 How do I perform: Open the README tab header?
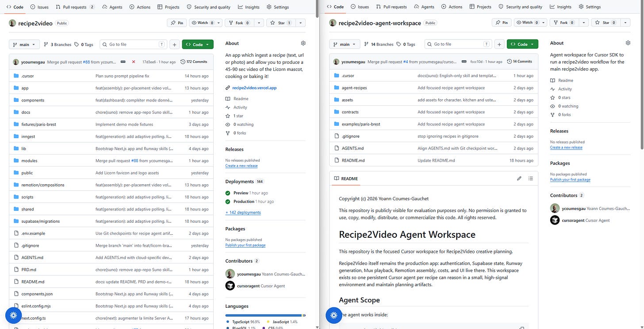tap(346, 178)
